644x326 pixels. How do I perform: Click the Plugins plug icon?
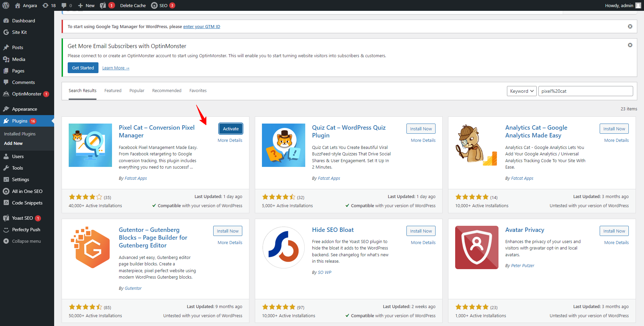click(x=6, y=121)
